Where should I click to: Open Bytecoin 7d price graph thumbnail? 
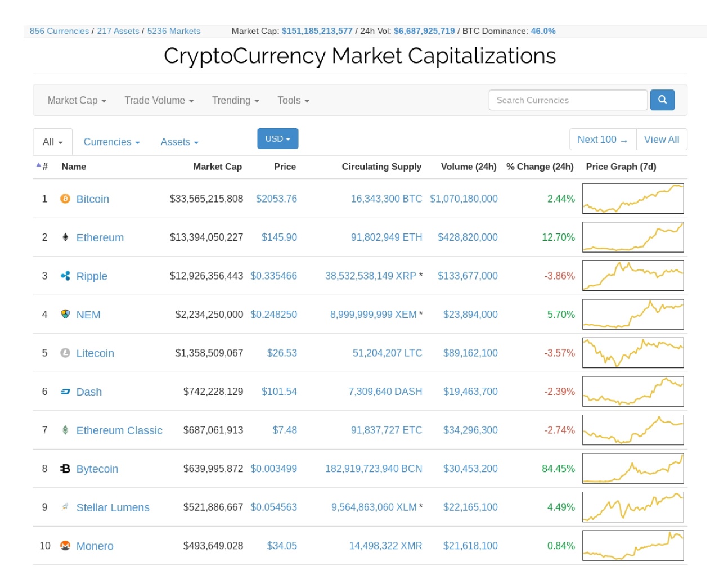(x=633, y=469)
